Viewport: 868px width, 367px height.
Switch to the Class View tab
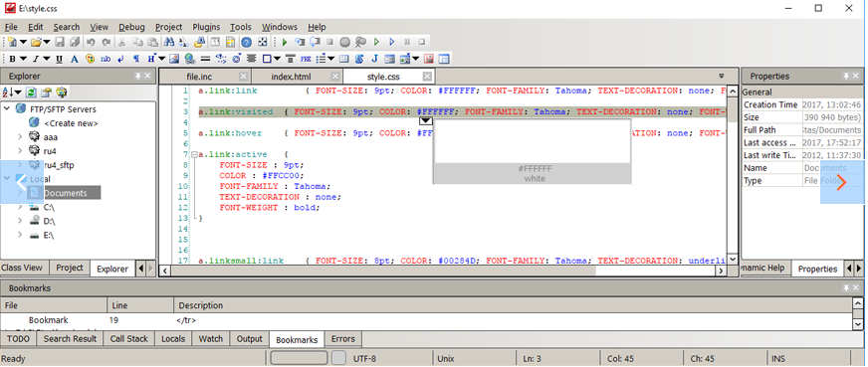[x=22, y=268]
